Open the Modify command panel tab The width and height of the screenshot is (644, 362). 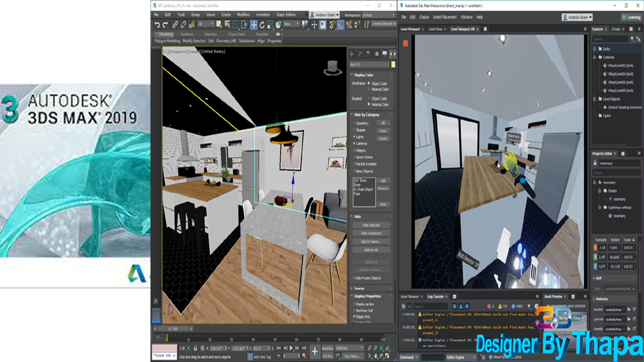coord(360,54)
